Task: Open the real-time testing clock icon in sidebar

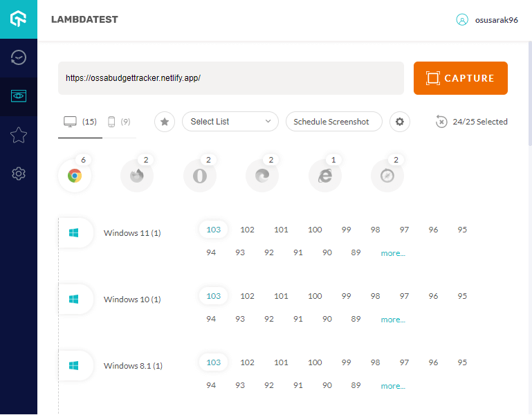Action: pos(18,57)
